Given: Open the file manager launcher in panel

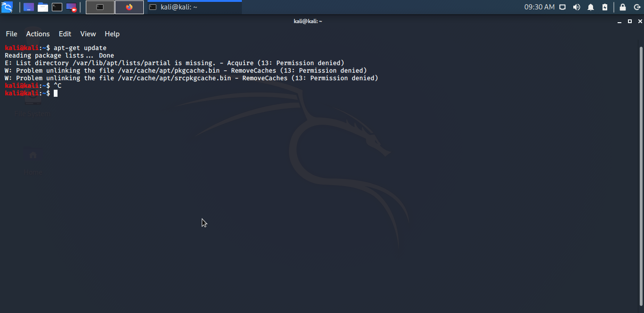Looking at the screenshot, I should (43, 7).
